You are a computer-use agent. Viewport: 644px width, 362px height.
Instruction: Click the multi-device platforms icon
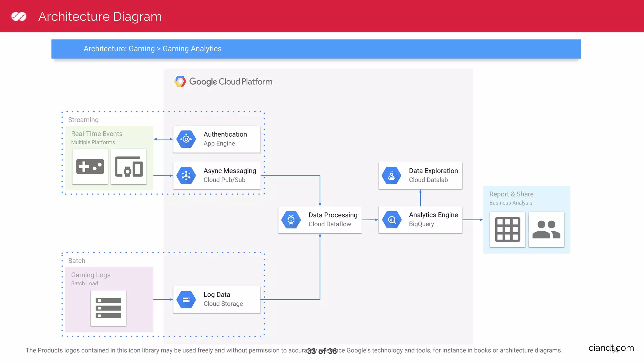(x=129, y=167)
